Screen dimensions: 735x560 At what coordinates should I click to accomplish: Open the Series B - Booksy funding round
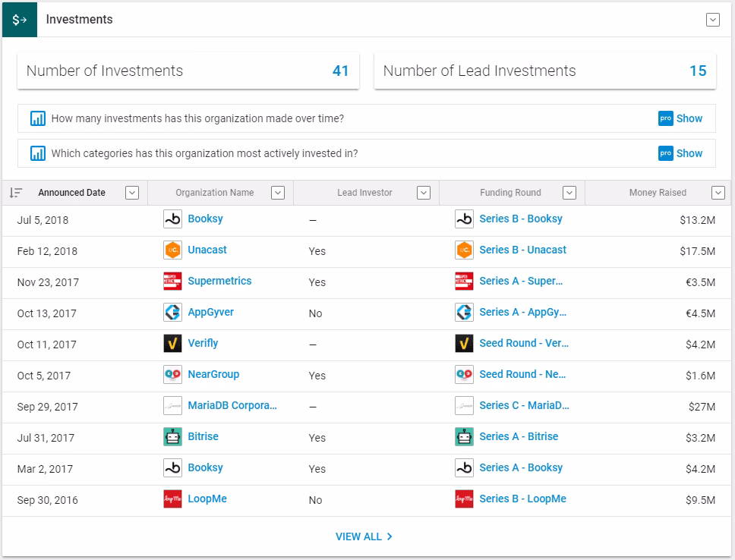tap(521, 219)
